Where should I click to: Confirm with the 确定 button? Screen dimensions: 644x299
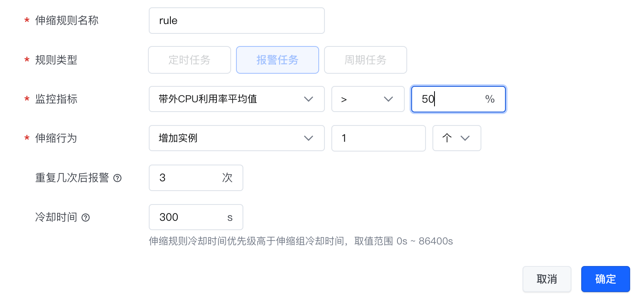(605, 279)
